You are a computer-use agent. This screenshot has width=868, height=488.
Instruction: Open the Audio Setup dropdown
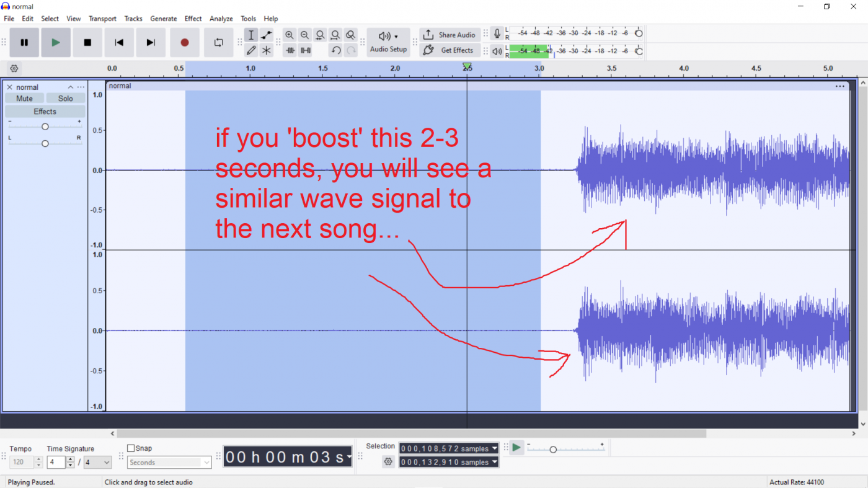point(388,42)
